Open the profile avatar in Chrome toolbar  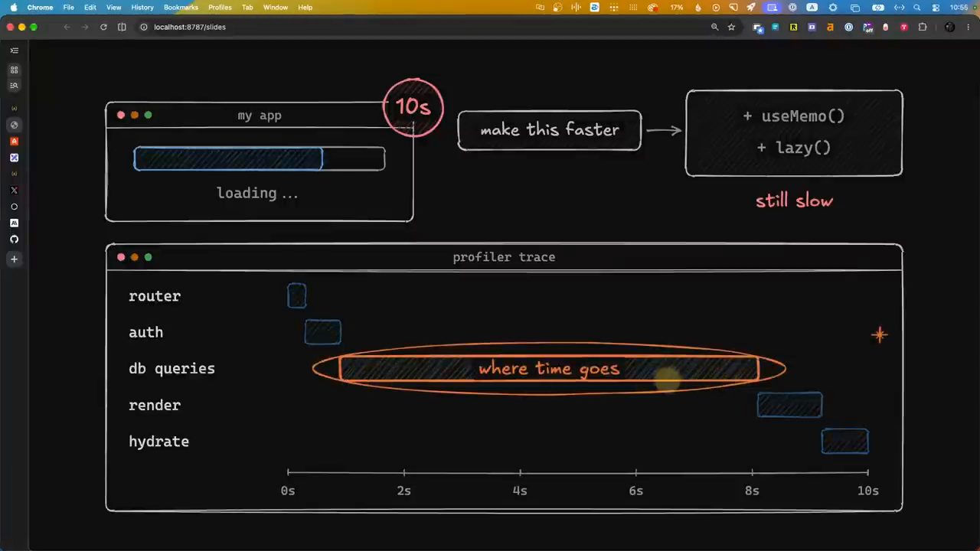tap(949, 27)
